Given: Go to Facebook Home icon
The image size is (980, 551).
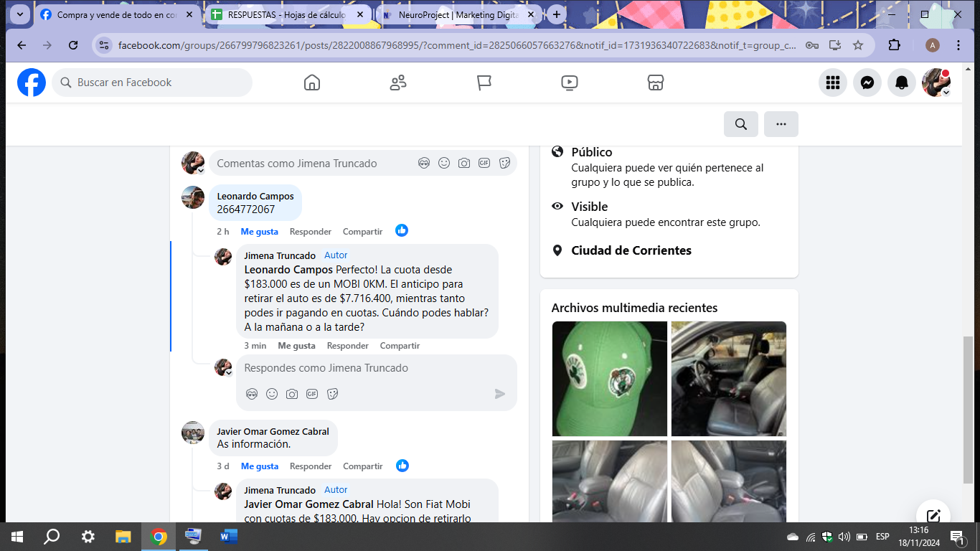Looking at the screenshot, I should [312, 83].
